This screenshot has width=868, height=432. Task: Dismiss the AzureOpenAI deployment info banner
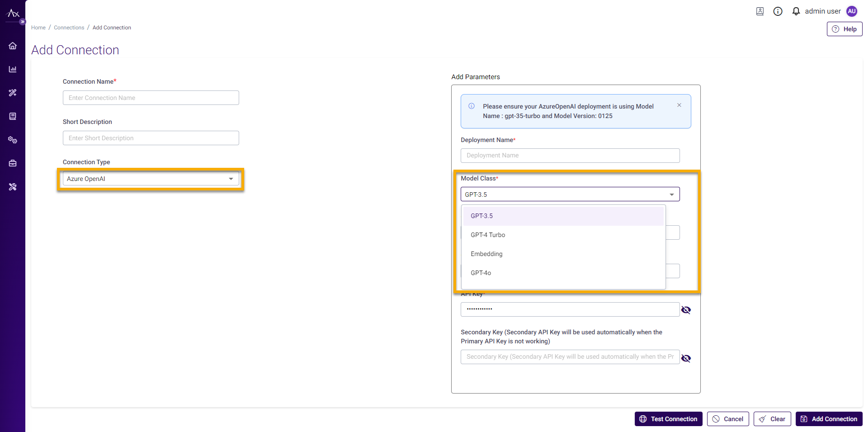[679, 105]
